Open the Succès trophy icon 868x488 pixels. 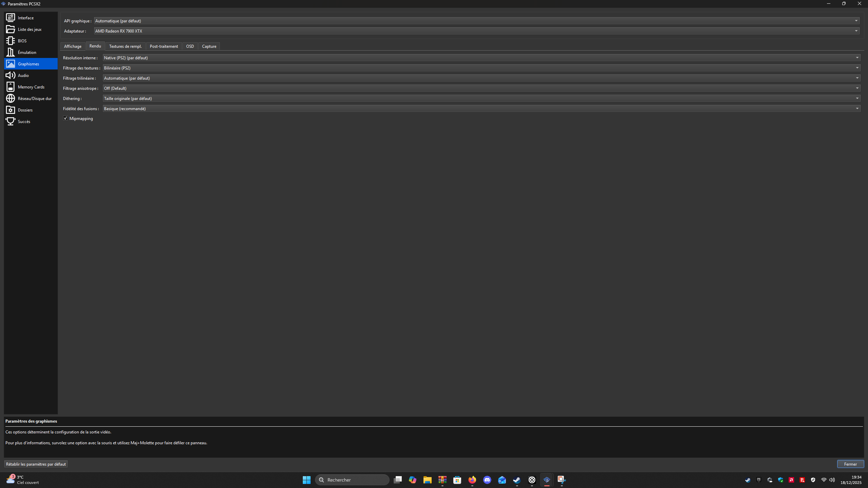pos(11,121)
